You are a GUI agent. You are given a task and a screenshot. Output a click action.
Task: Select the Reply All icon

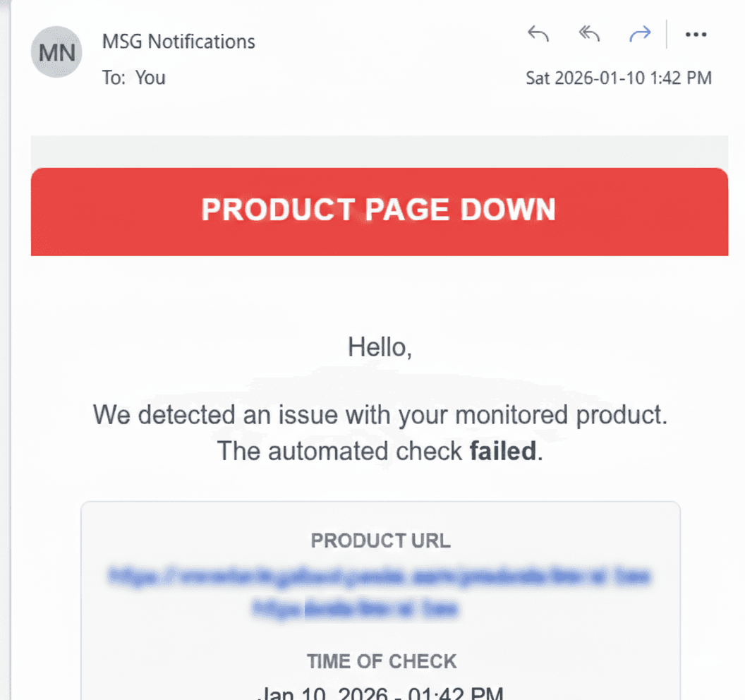click(589, 34)
